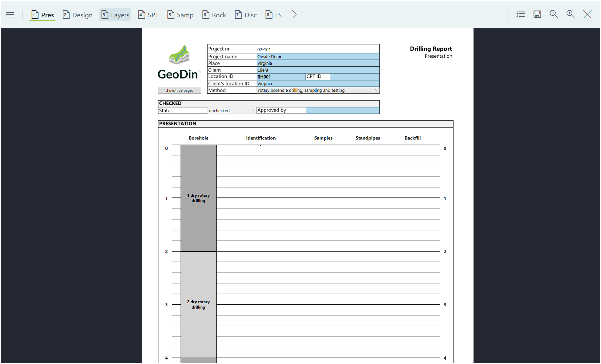Save the drilling report

click(x=537, y=14)
